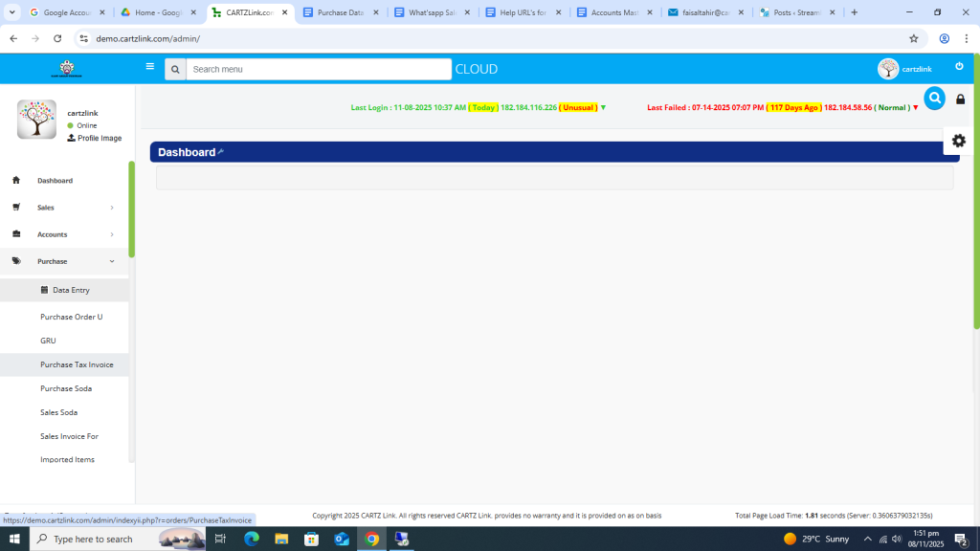Image resolution: width=980 pixels, height=551 pixels.
Task: Collapse the Purchase menu
Action: [x=112, y=261]
